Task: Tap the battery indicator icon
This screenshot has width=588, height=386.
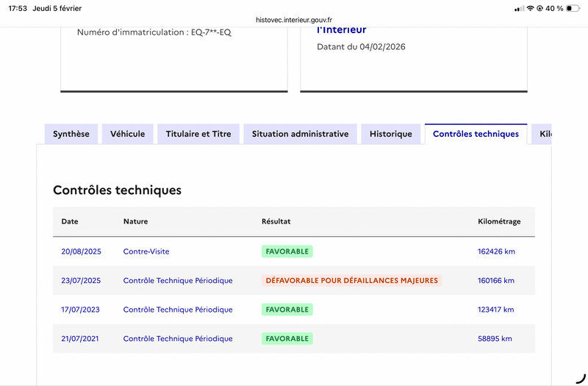Action: pos(574,8)
